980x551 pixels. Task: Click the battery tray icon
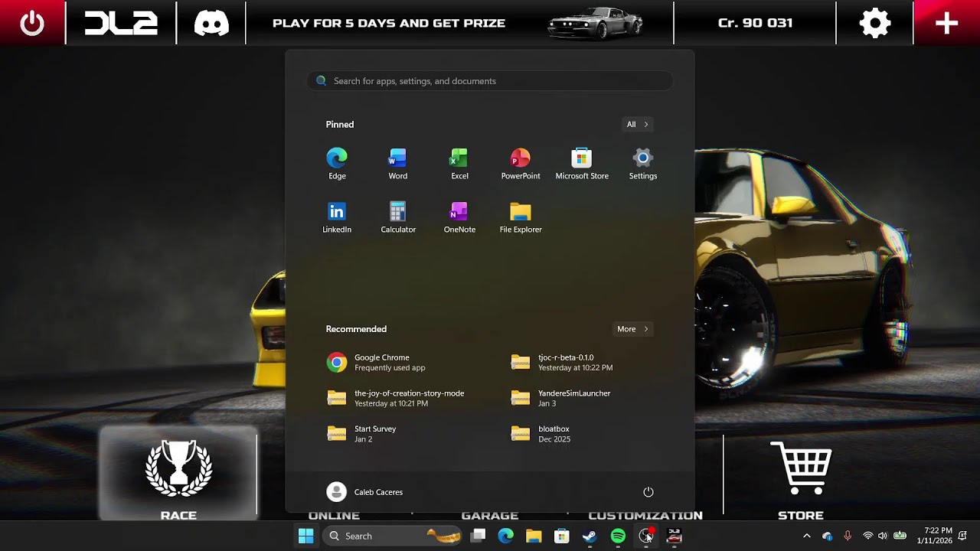point(900,536)
